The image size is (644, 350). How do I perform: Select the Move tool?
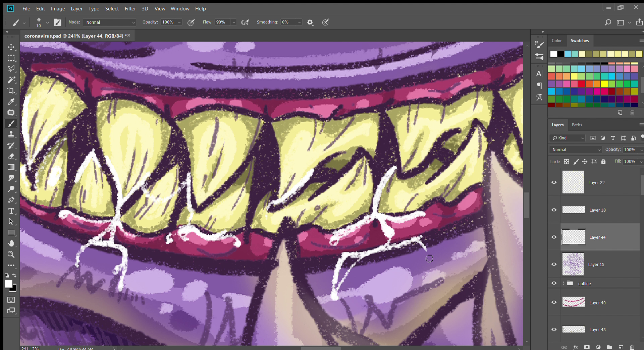tap(11, 47)
